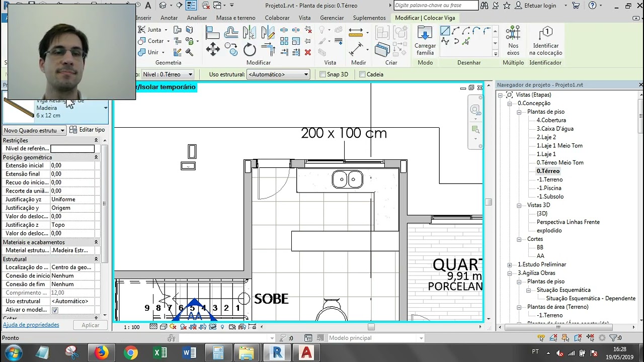644x362 pixels.
Task: Click the Nível de referência input field
Action: tap(72, 149)
